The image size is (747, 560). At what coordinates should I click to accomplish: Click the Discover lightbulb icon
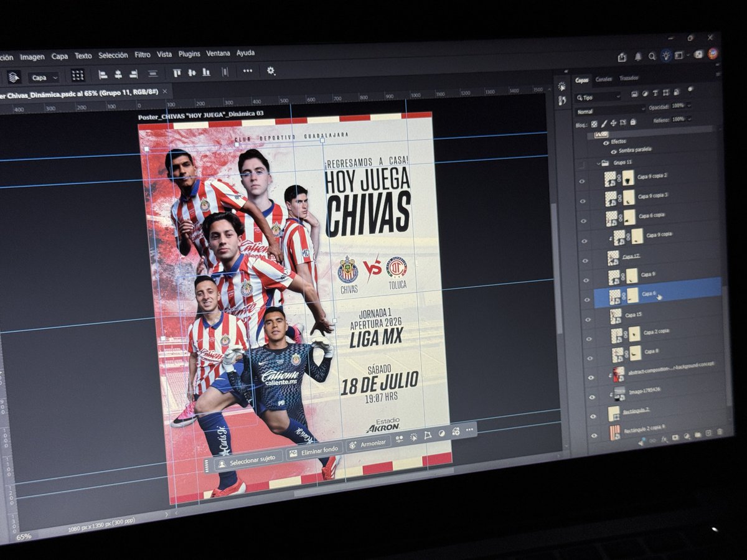click(666, 55)
